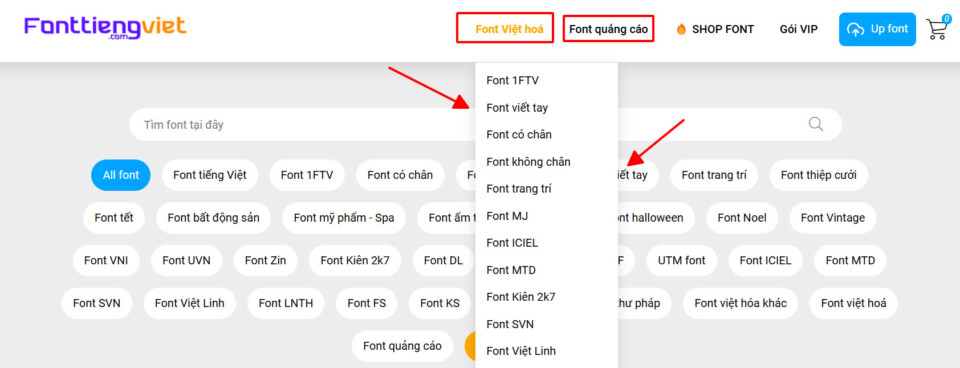This screenshot has height=368, width=960.
Task: Filter by Font tiếng Việt tag
Action: (210, 175)
